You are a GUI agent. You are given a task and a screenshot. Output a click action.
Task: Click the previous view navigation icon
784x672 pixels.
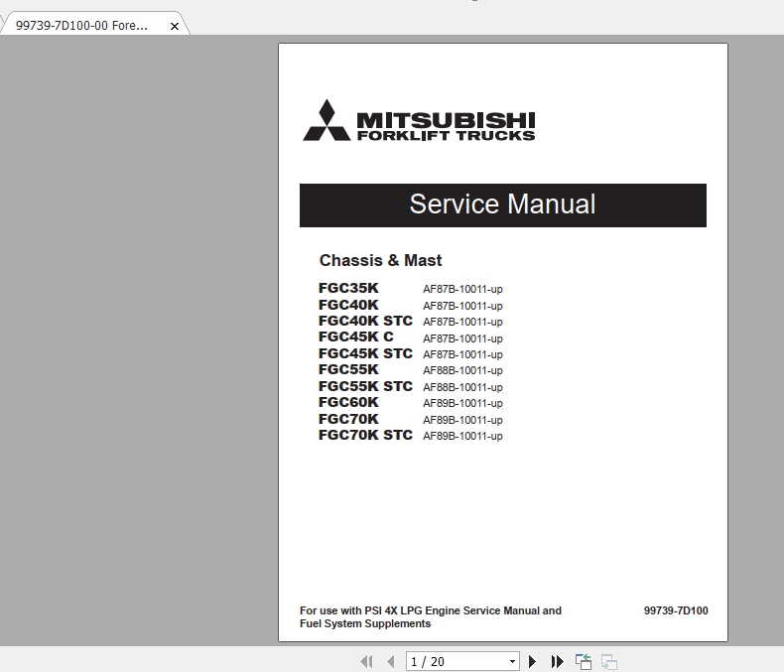pos(584,661)
